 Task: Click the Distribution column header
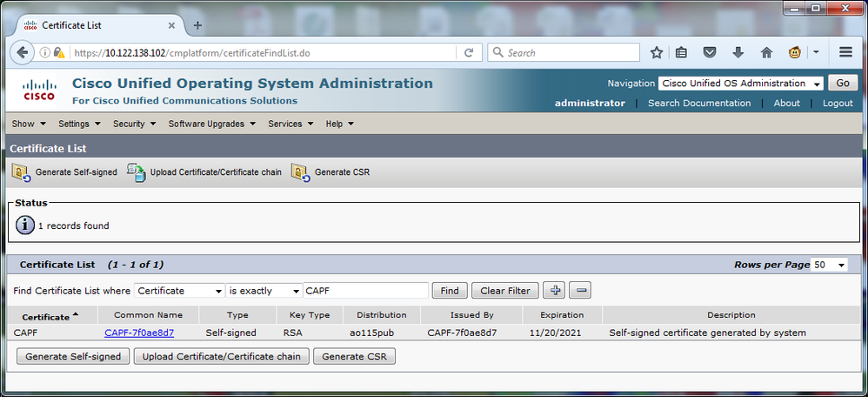[x=382, y=315]
